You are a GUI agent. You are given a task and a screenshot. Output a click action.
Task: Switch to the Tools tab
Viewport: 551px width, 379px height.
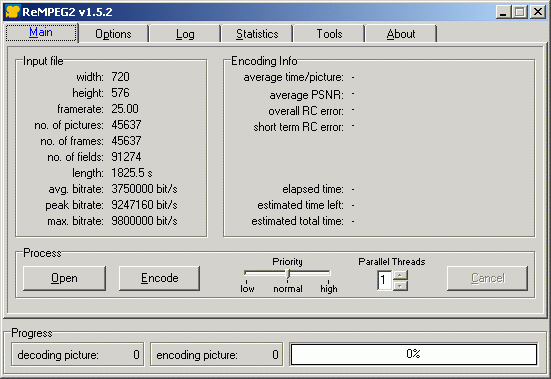click(x=329, y=34)
